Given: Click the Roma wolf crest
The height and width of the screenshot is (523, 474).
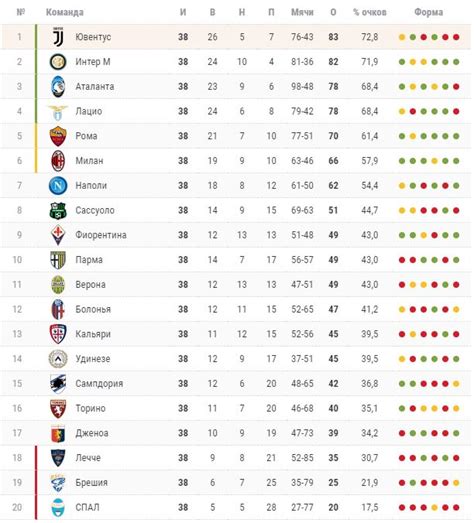Looking at the screenshot, I should point(58,136).
